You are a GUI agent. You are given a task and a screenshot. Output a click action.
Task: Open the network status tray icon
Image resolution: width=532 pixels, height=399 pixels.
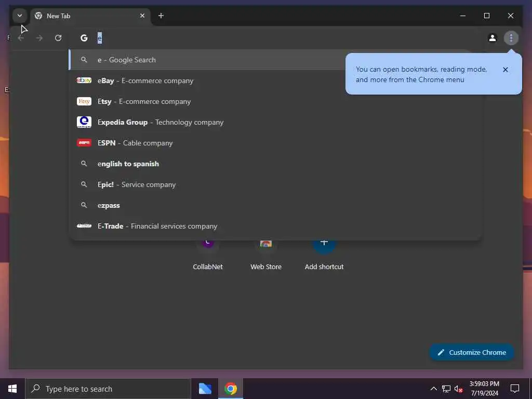tap(446, 389)
